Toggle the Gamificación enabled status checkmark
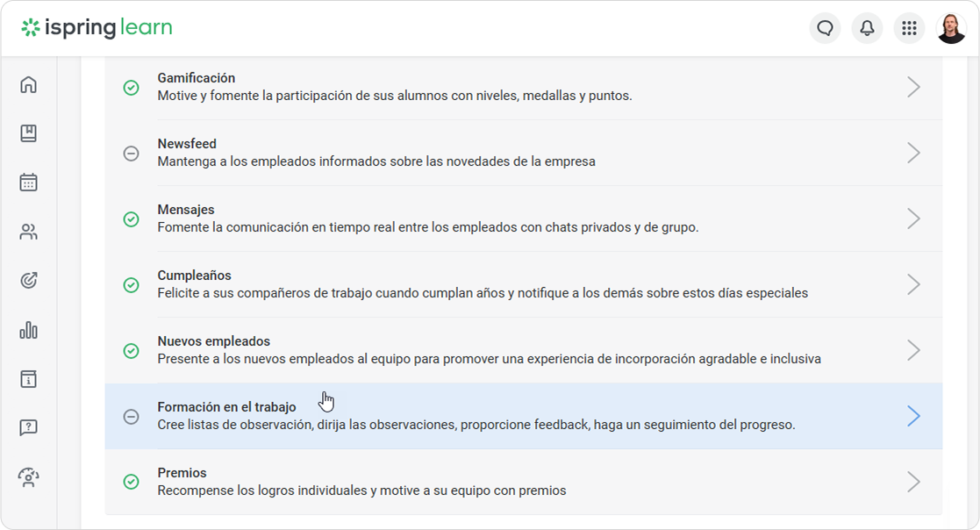Screen dimensions: 980x530 point(131,87)
